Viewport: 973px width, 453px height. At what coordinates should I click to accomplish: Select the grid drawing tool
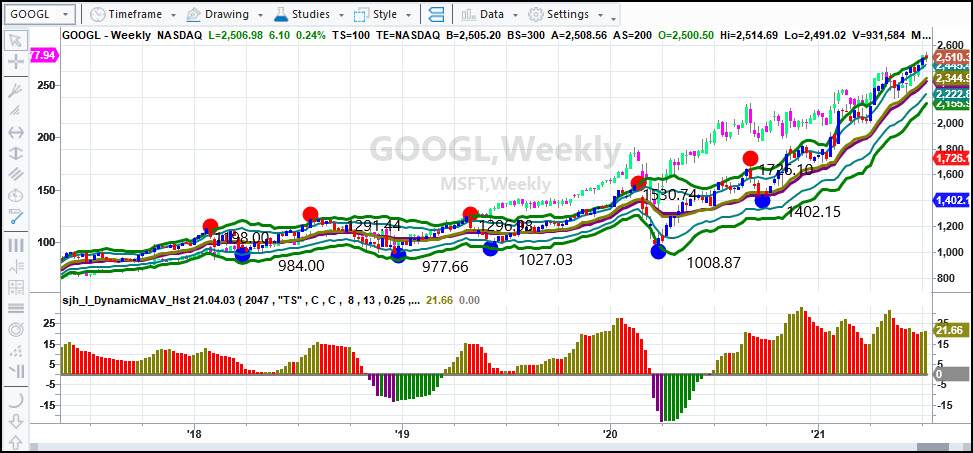point(16,287)
